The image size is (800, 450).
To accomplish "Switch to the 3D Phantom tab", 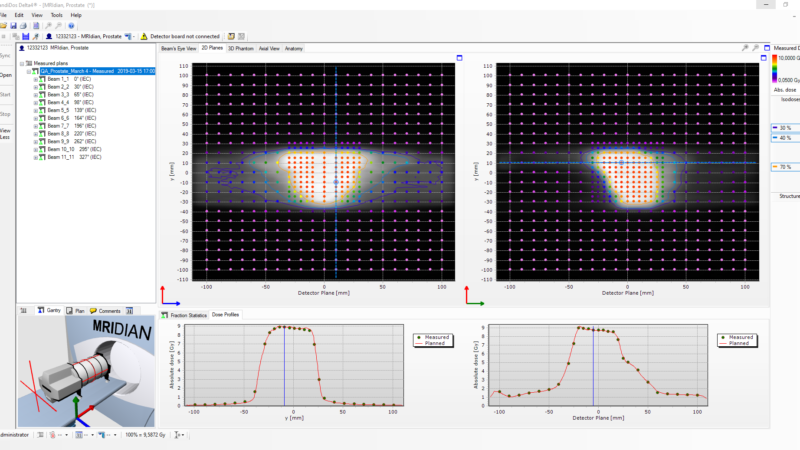I will click(240, 48).
